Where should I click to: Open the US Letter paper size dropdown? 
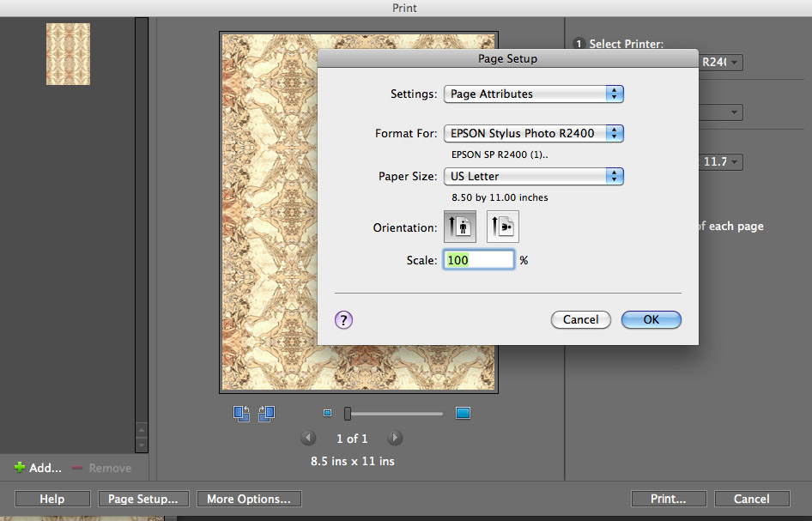pyautogui.click(x=533, y=176)
